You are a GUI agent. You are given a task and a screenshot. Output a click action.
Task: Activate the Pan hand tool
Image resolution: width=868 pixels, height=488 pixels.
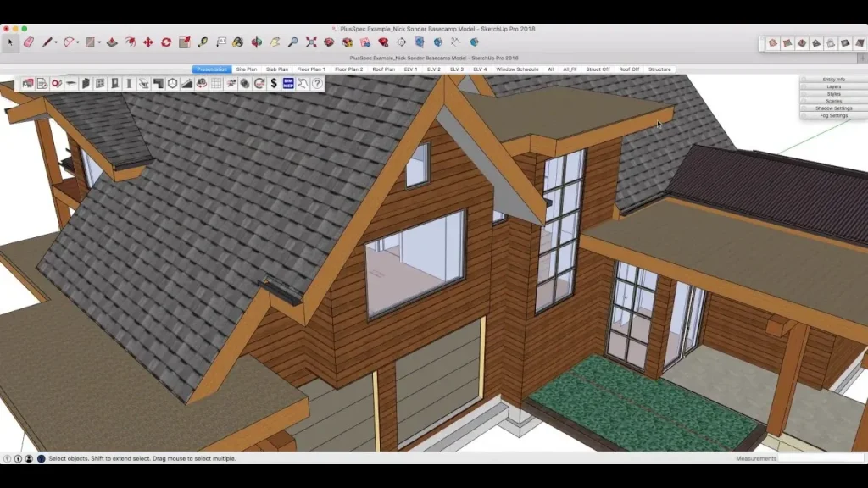point(275,42)
